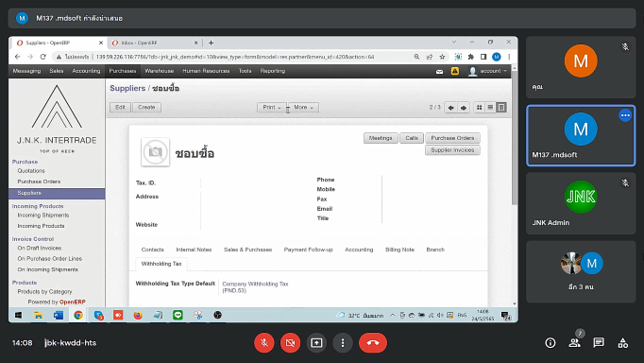Click the Meetings button
The image size is (644, 363).
coord(381,138)
